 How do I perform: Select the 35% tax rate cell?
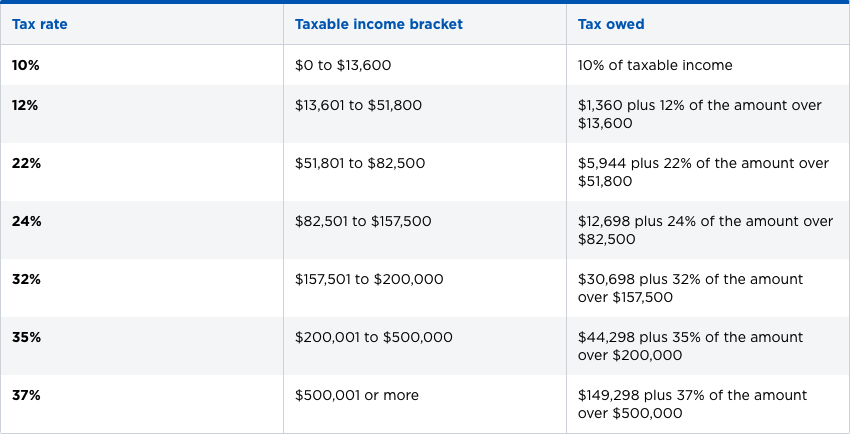pos(26,337)
